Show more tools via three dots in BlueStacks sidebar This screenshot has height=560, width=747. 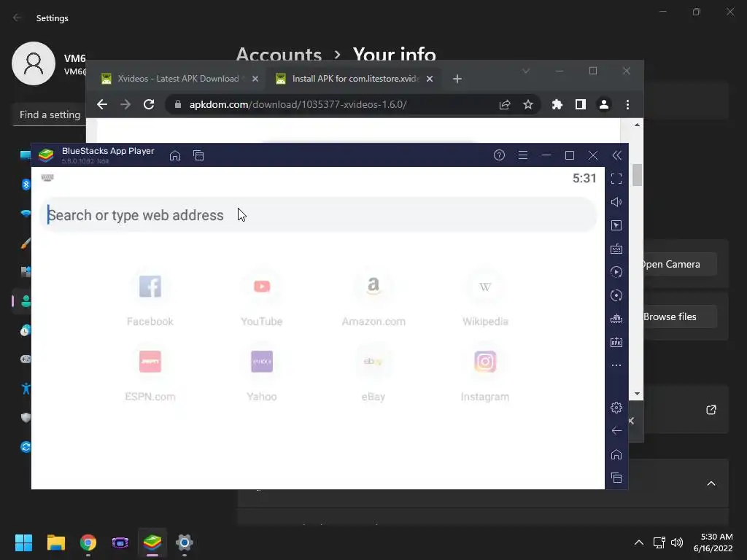click(x=616, y=365)
